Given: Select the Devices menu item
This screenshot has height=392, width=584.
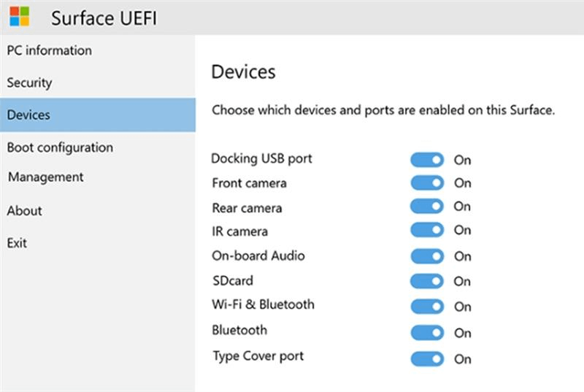Looking at the screenshot, I should tap(28, 115).
